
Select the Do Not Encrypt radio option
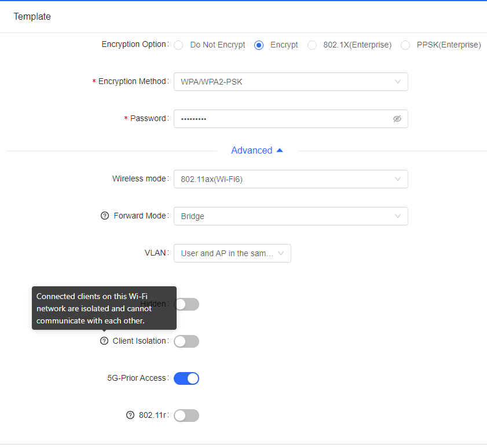179,45
